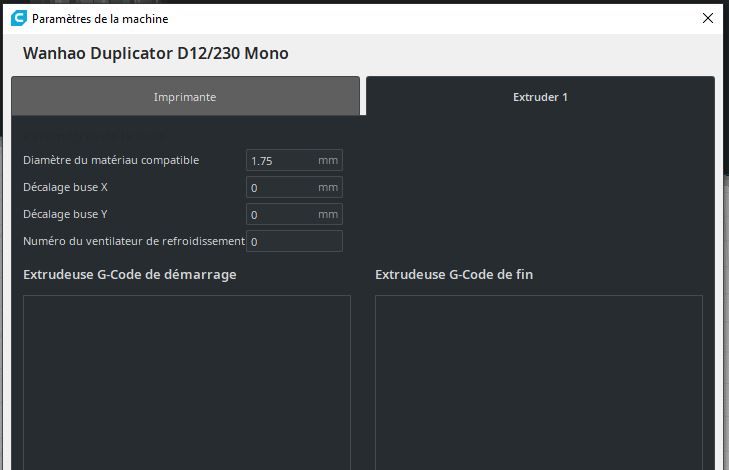Click the Décalage buse X label
The image size is (729, 470).
pos(66,187)
